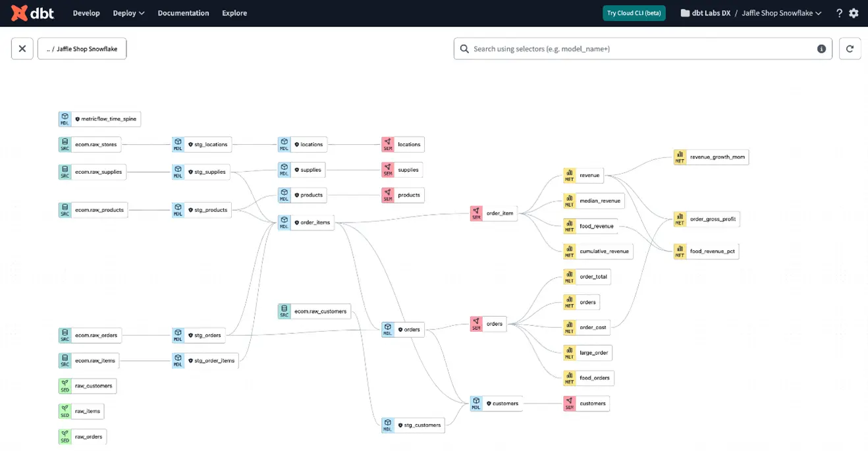Click the stg_products model icon
The width and height of the screenshot is (868, 451).
(178, 210)
